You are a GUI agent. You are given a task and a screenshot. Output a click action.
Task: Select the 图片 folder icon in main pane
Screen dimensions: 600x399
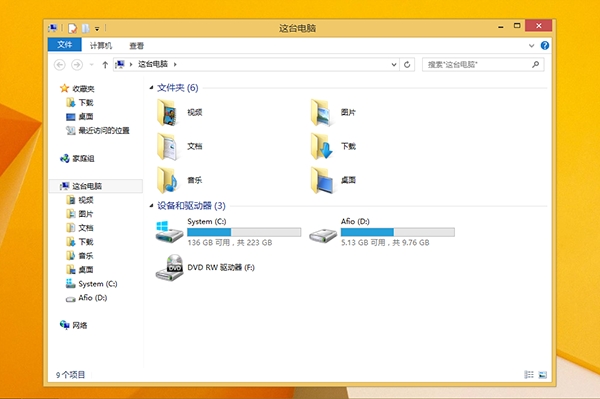[321, 112]
